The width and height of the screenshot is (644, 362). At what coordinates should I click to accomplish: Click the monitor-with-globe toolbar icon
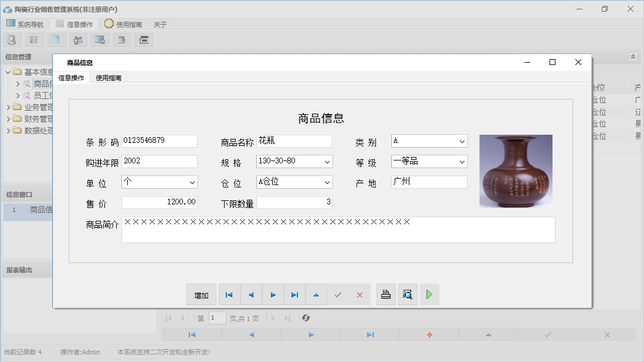point(100,39)
